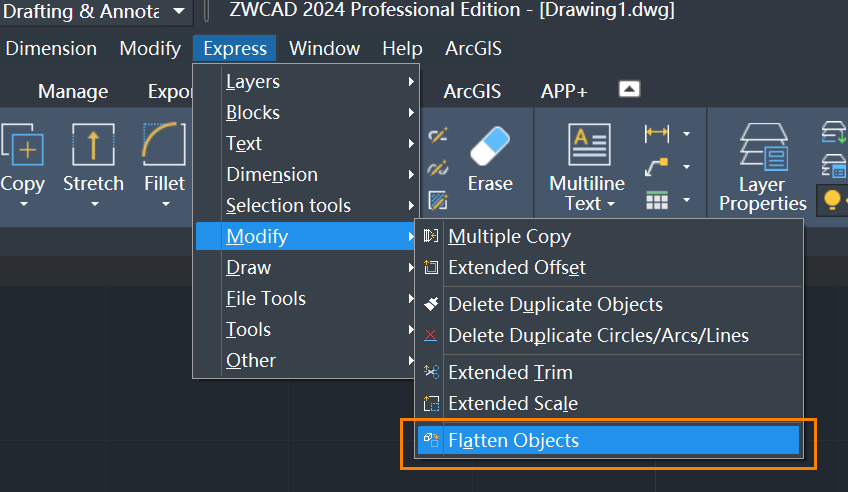Expand the Tools submenu
Viewport: 848px width, 492px height.
pos(306,329)
